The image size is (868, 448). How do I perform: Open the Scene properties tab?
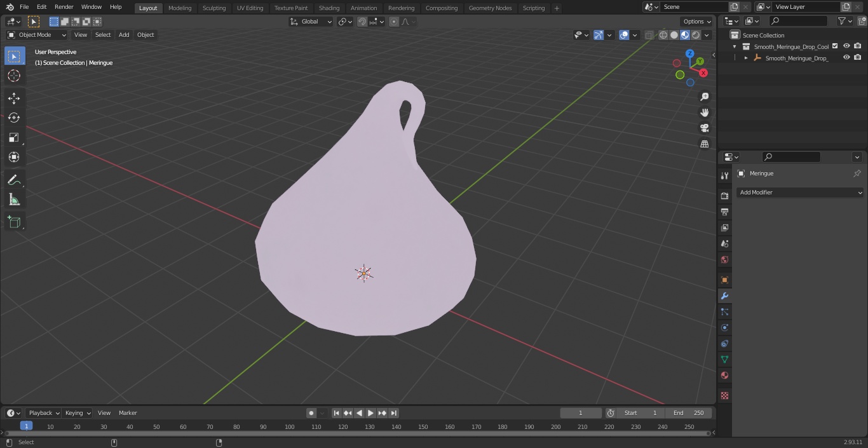(x=724, y=243)
